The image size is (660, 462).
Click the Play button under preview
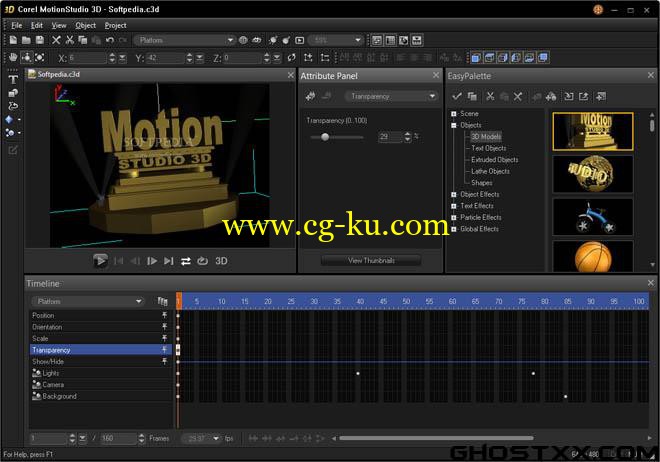pyautogui.click(x=100, y=261)
